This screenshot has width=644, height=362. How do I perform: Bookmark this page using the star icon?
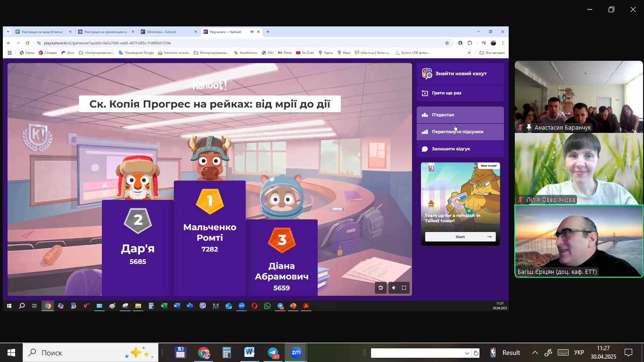pyautogui.click(x=447, y=43)
